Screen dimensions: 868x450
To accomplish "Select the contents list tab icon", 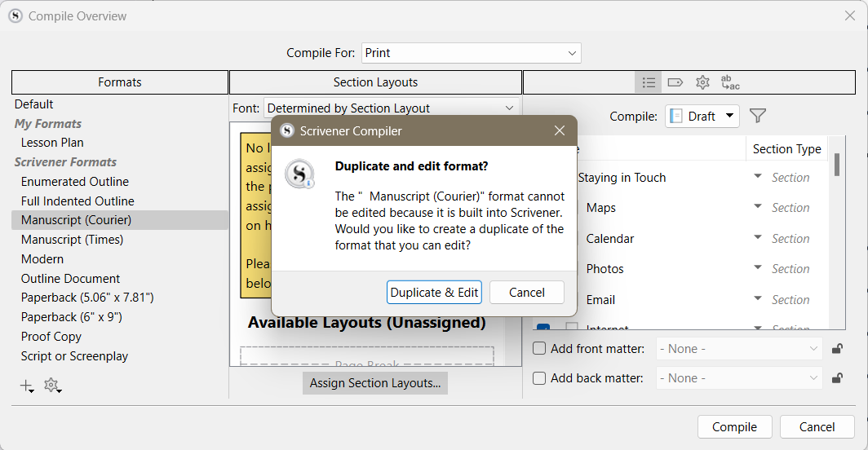I will (649, 82).
